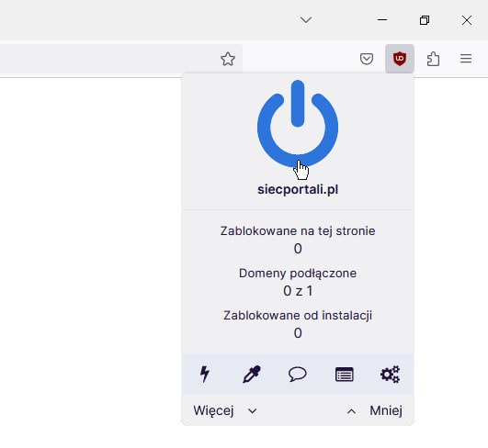This screenshot has height=448, width=488.
Task: Click the Zablokowane od instalacji label
Action: pos(298,316)
